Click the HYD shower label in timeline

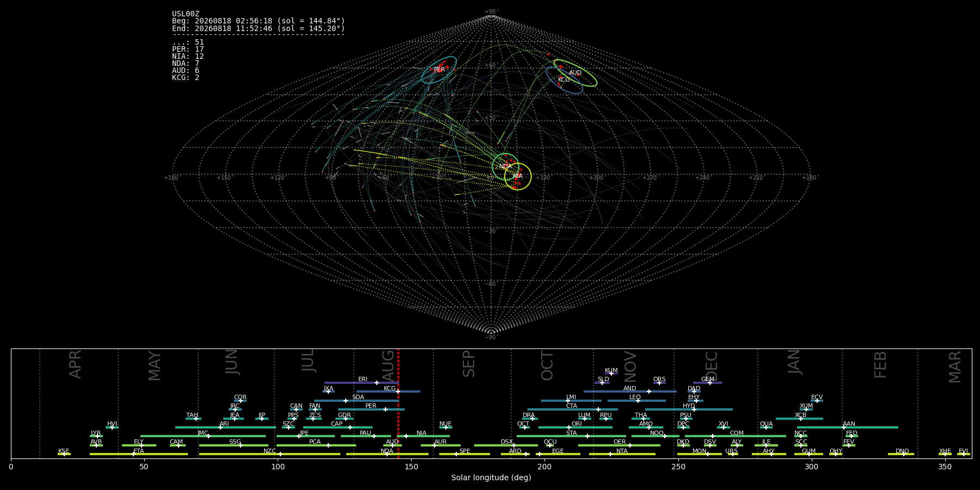click(x=689, y=406)
